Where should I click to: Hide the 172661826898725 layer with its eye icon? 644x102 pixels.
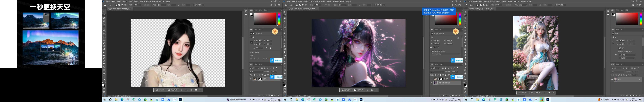tap(432, 83)
